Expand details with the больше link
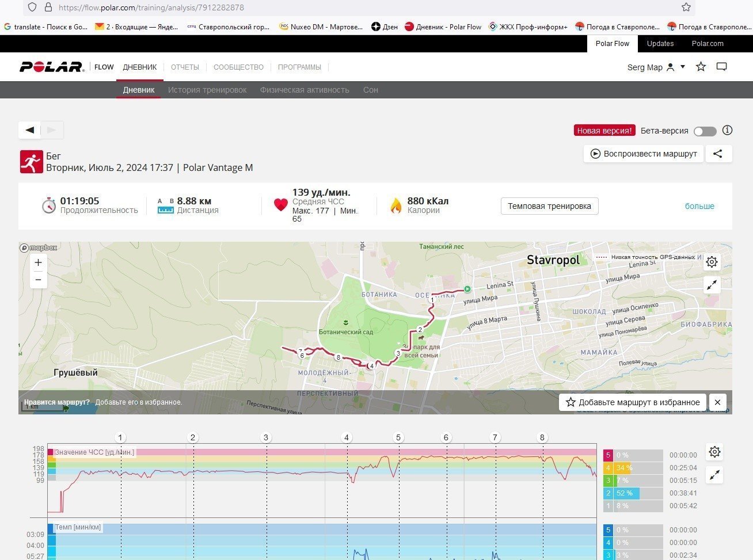The height and width of the screenshot is (560, 753). click(699, 206)
